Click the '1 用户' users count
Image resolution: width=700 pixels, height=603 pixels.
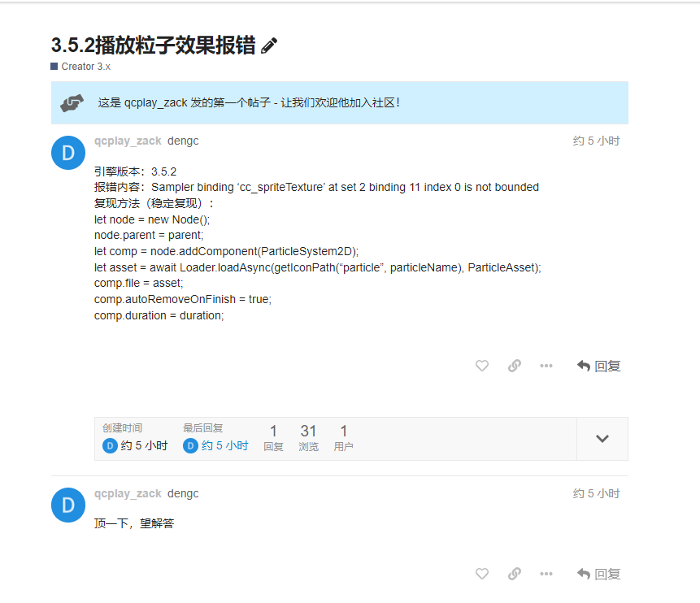click(343, 438)
